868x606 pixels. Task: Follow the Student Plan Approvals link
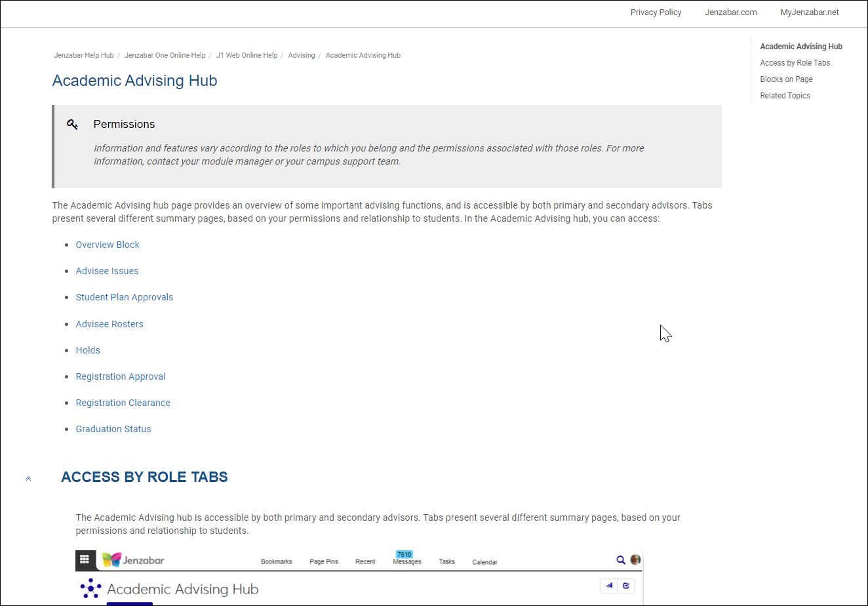125,297
